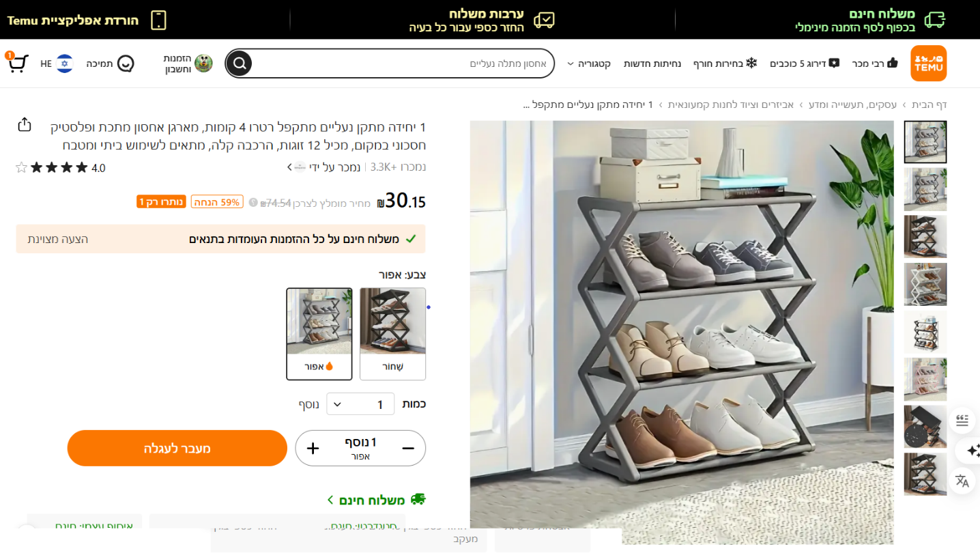This screenshot has height=553, width=980.
Task: Click the orange מעבר לעגלה button
Action: [x=177, y=449]
